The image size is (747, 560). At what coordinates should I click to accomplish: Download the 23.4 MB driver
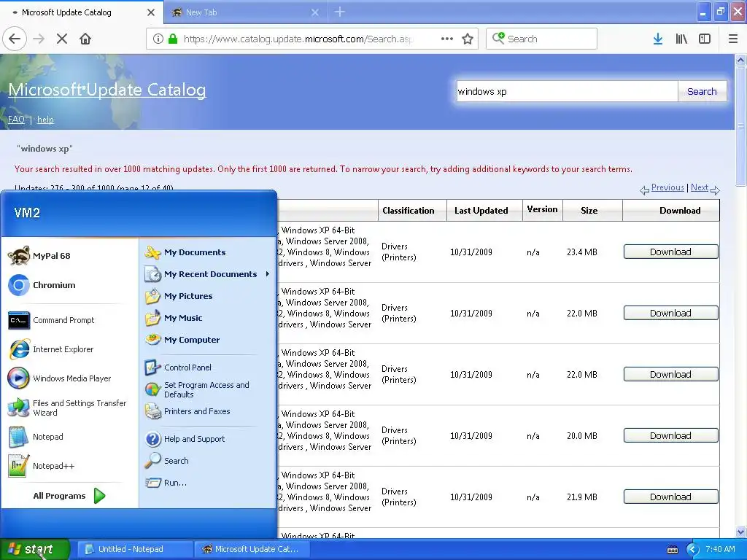(x=670, y=252)
